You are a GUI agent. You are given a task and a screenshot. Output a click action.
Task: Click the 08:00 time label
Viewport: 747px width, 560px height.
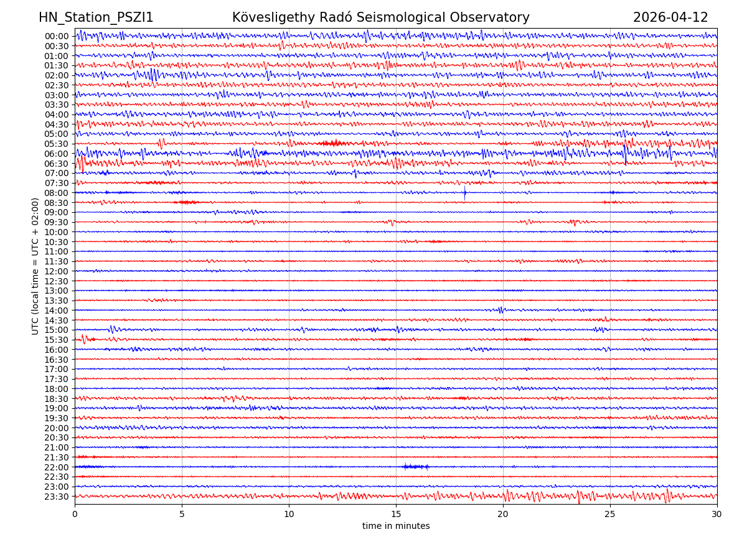pyautogui.click(x=57, y=193)
